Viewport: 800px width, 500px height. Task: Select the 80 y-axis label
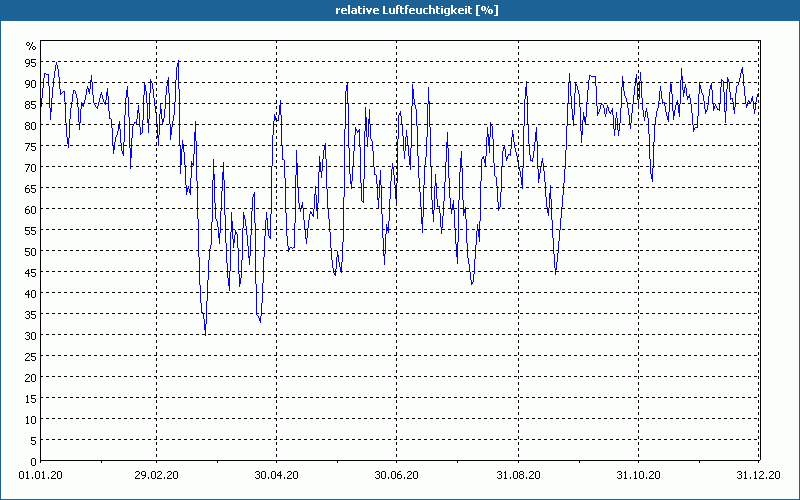[x=31, y=125]
